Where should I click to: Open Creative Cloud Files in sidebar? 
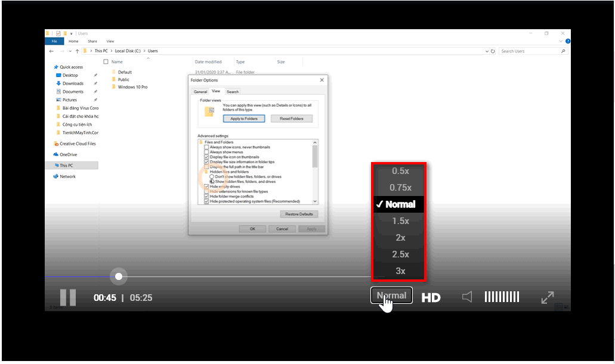point(78,144)
